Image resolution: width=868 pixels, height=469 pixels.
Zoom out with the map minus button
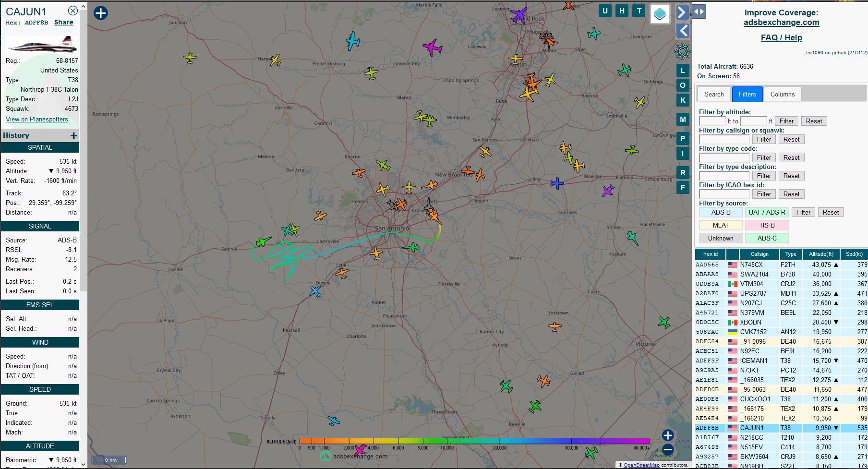coord(668,450)
